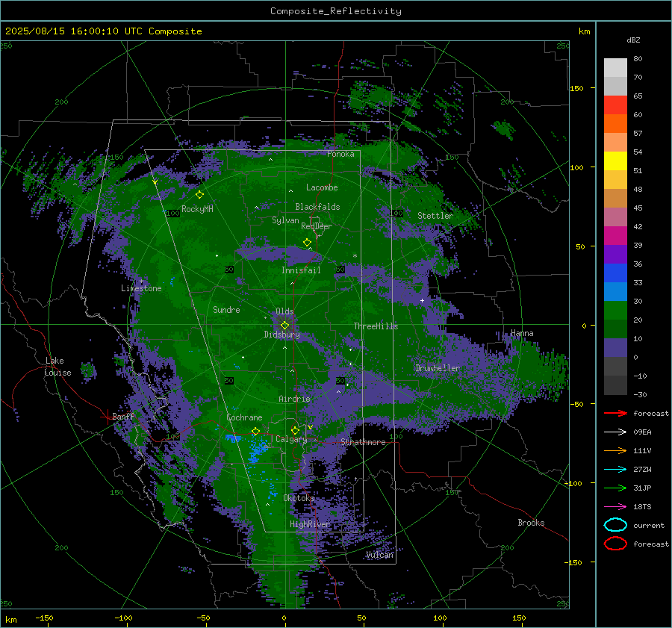The width and height of the screenshot is (672, 628).
Task: Select the 33 dBZ light blue swatch
Action: (x=615, y=291)
